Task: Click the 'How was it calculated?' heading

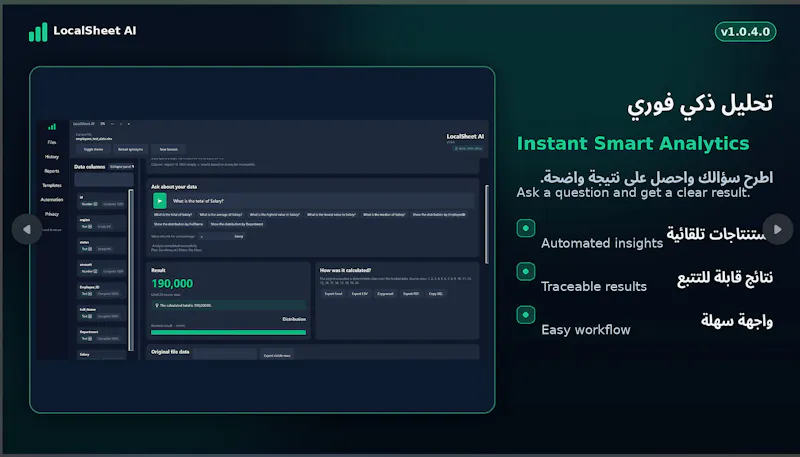Action: coord(345,270)
